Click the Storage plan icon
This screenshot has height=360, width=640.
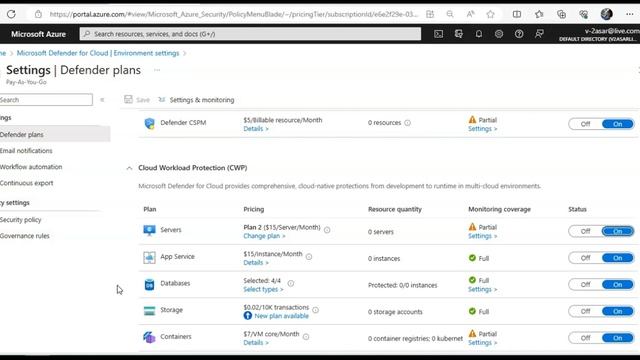[149, 311]
